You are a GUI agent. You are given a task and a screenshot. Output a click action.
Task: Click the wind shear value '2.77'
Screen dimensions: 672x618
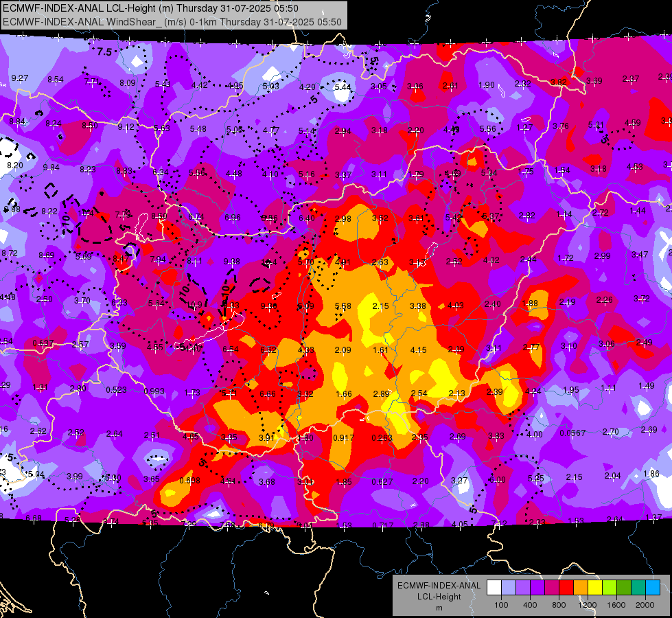click(531, 347)
